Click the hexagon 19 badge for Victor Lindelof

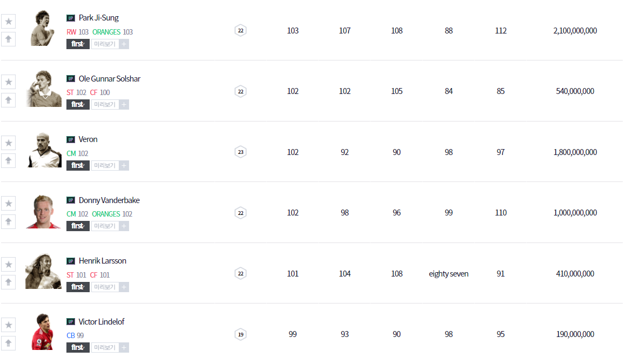(241, 334)
